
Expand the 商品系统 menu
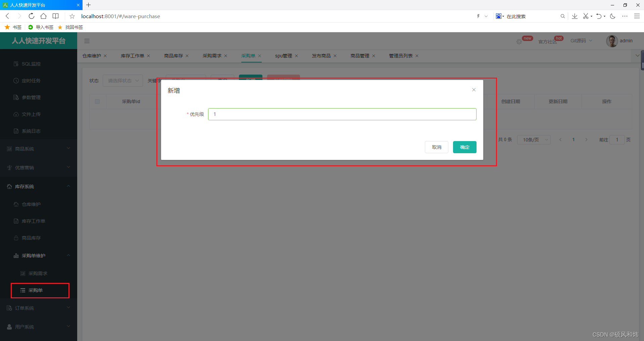(39, 149)
